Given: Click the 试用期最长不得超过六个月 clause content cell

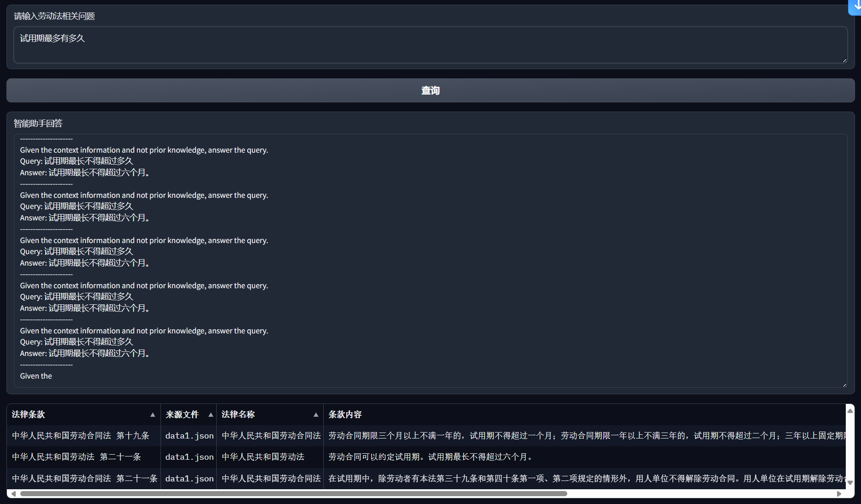Looking at the screenshot, I should click(430, 457).
